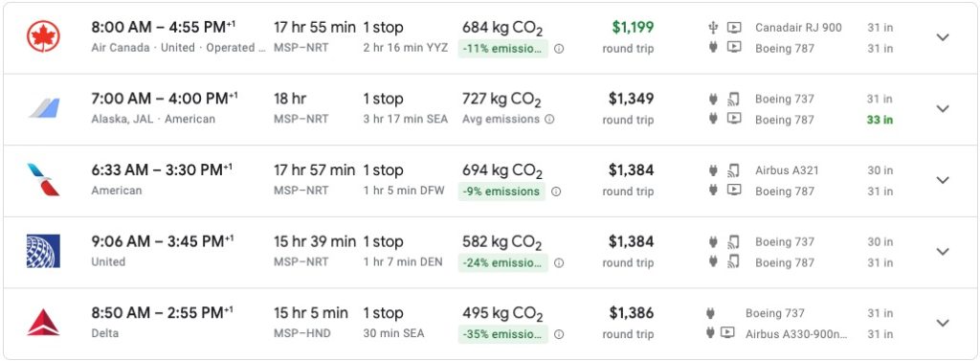Click the Air Canada maple leaf logo
This screenshot has height=361, width=980.
[x=43, y=36]
